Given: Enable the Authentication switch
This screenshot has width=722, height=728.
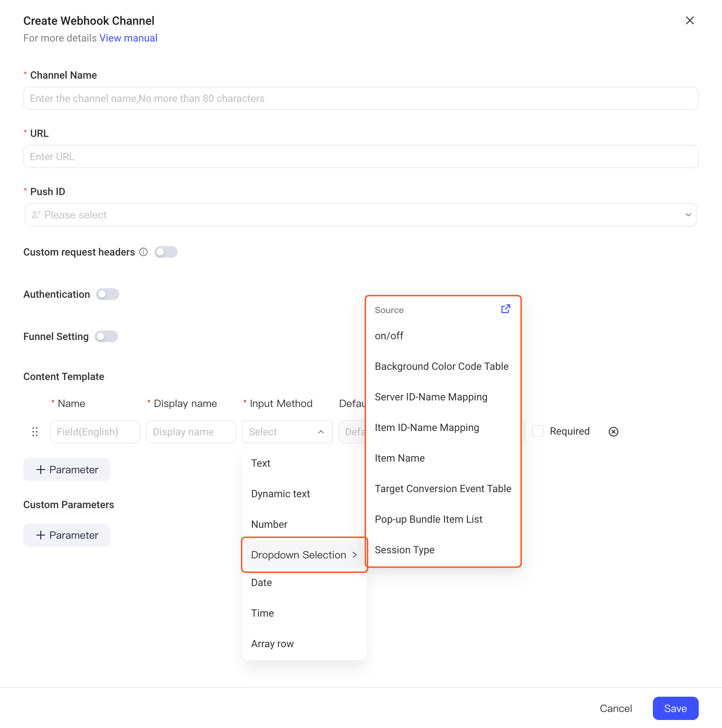Looking at the screenshot, I should (108, 294).
